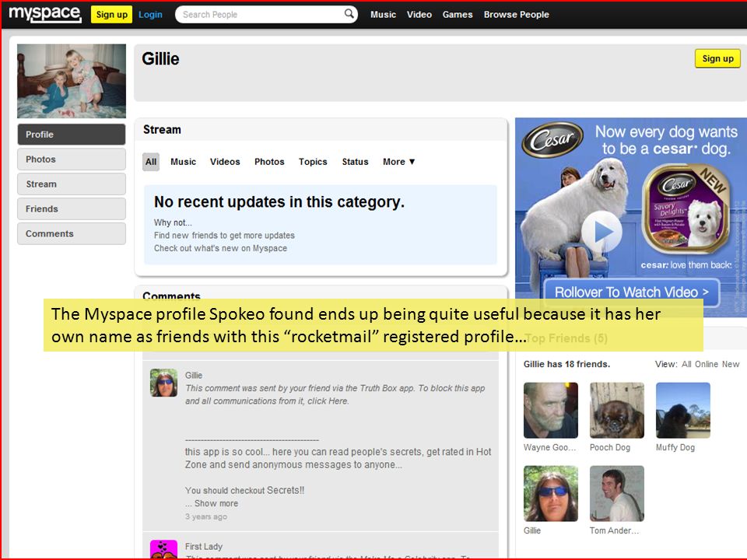Select the Status filter in Stream

(355, 162)
